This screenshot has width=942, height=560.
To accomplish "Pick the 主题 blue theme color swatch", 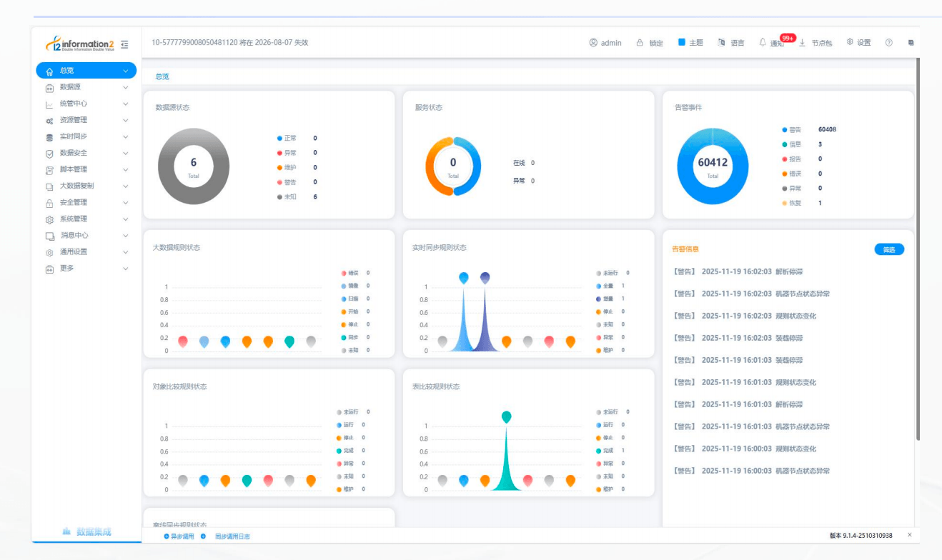I will (682, 42).
